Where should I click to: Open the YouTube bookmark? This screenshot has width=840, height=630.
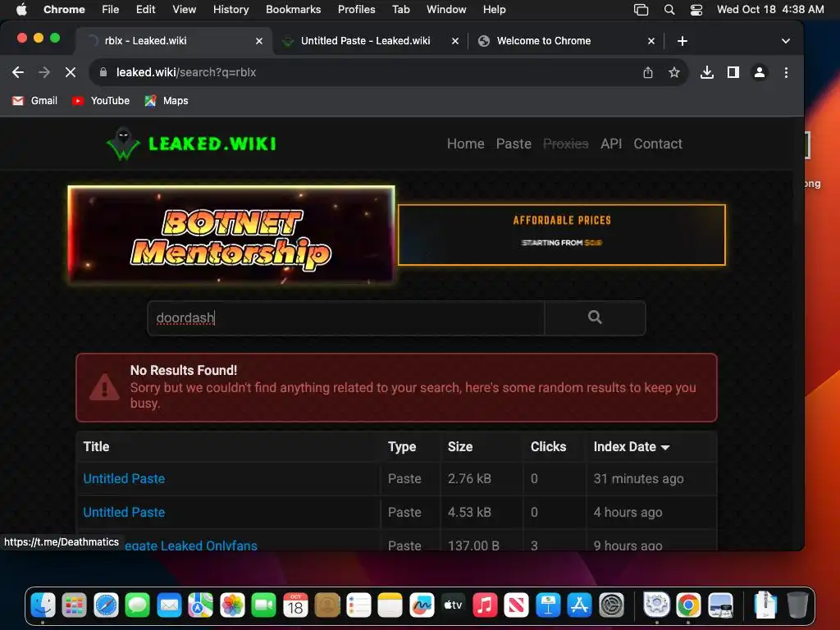[101, 101]
